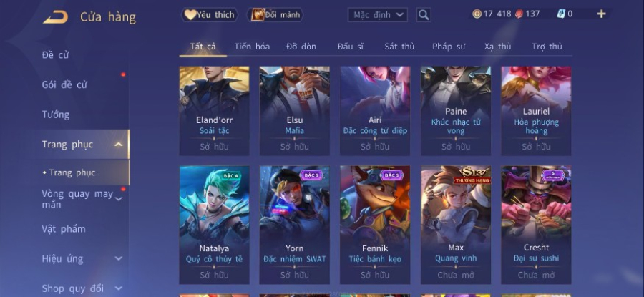Switch to the Pháp sư tab
The height and width of the screenshot is (297, 644).
click(x=449, y=47)
